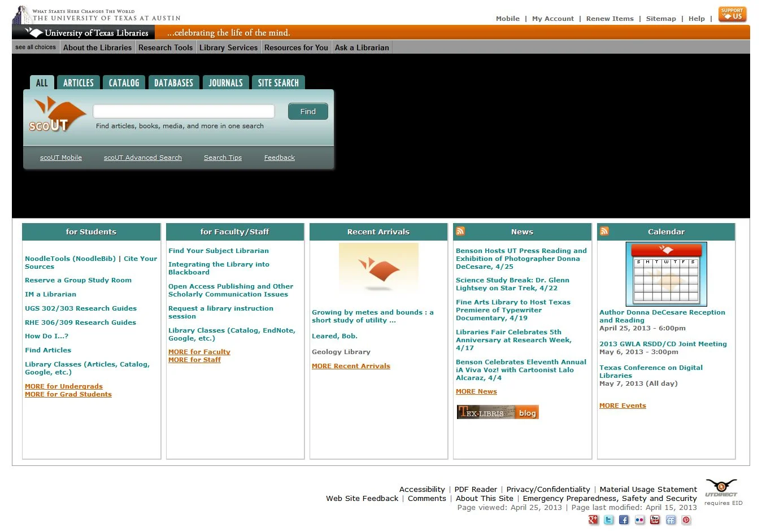Open the Pinterest icon in footer
Viewport: 762px width, 532px height.
click(x=686, y=520)
